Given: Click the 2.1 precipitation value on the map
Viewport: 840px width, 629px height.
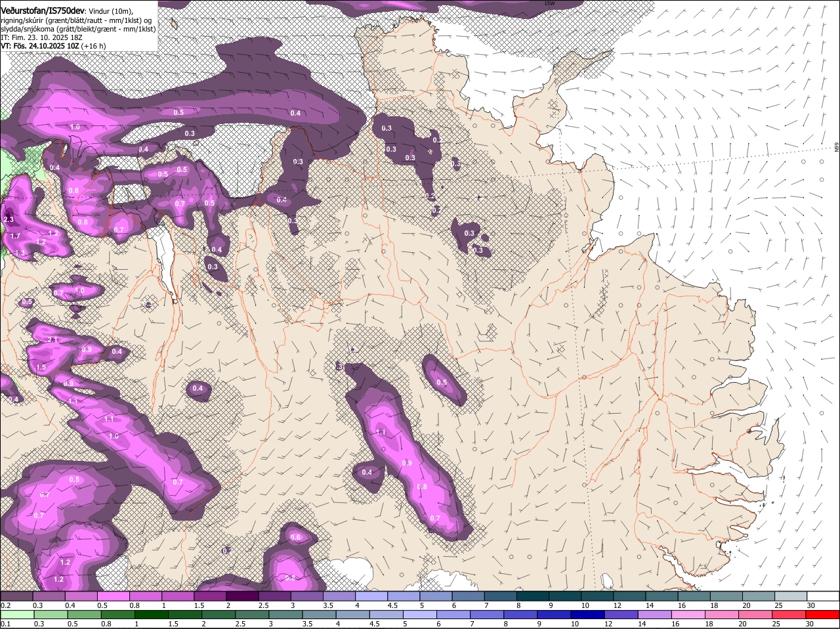Looking at the screenshot, I should tap(53, 340).
